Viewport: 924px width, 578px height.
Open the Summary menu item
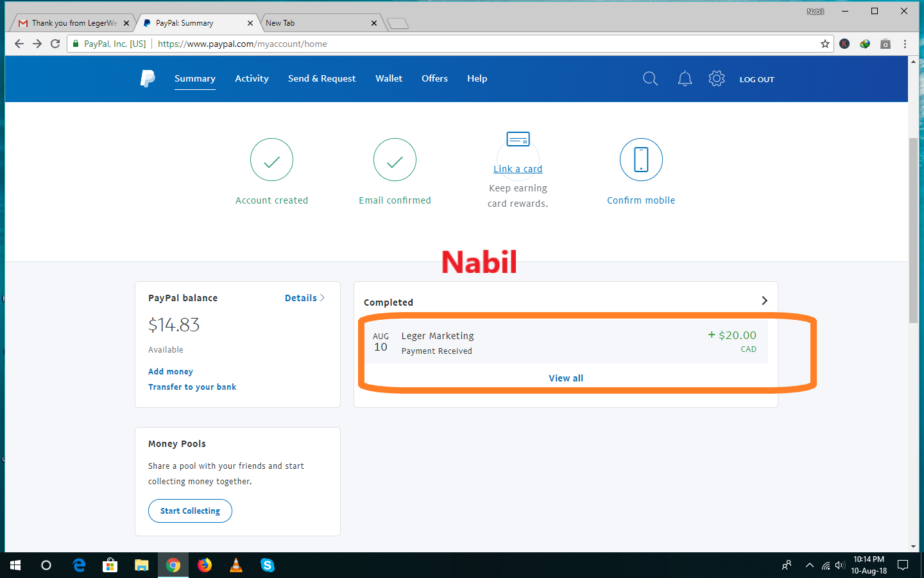(x=195, y=78)
